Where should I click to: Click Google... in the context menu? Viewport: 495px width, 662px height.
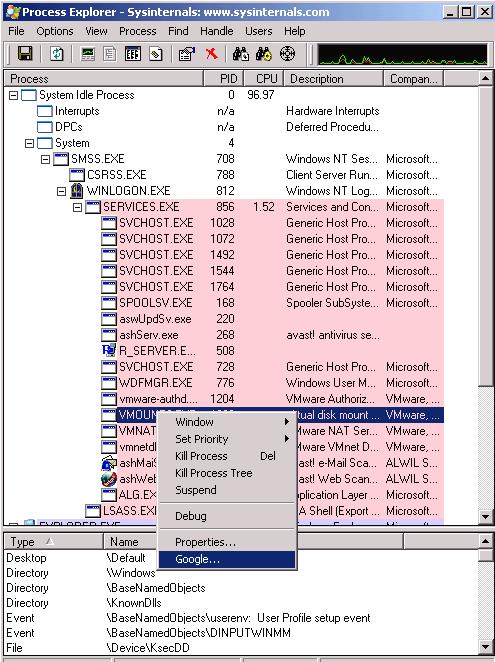click(227, 559)
